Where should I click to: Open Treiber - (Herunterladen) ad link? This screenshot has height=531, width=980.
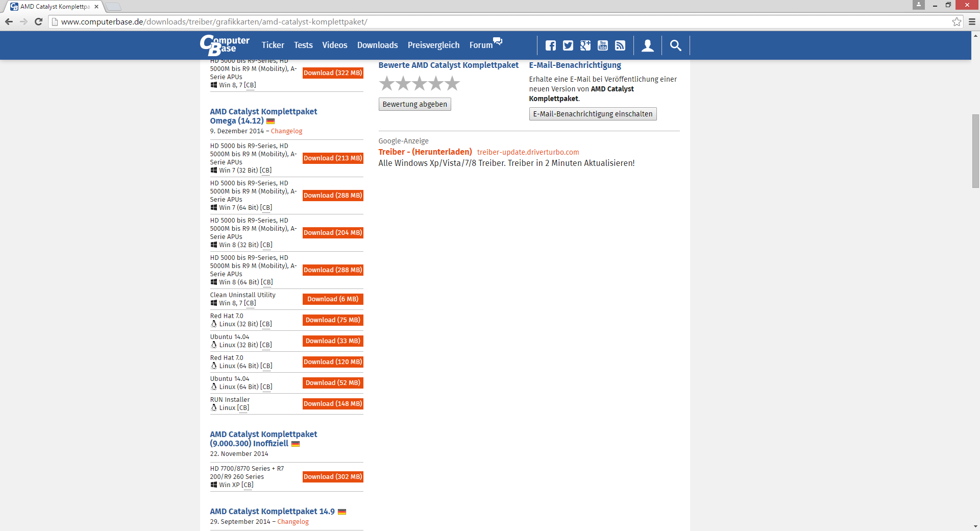click(x=425, y=152)
